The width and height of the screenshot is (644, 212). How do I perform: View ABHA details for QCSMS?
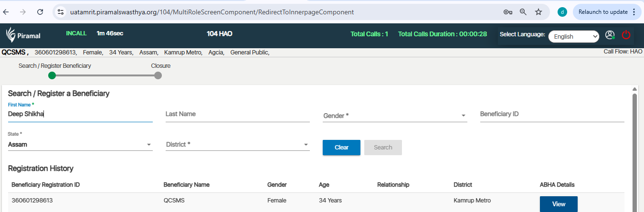(x=559, y=204)
